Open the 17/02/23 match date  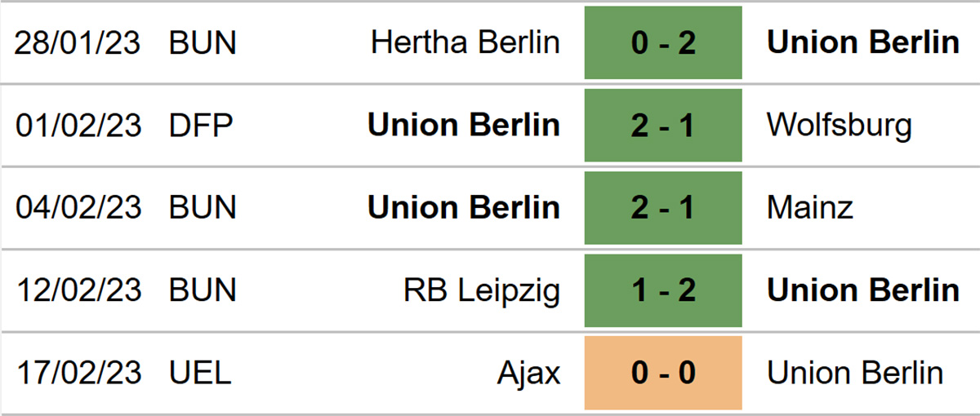click(78, 373)
